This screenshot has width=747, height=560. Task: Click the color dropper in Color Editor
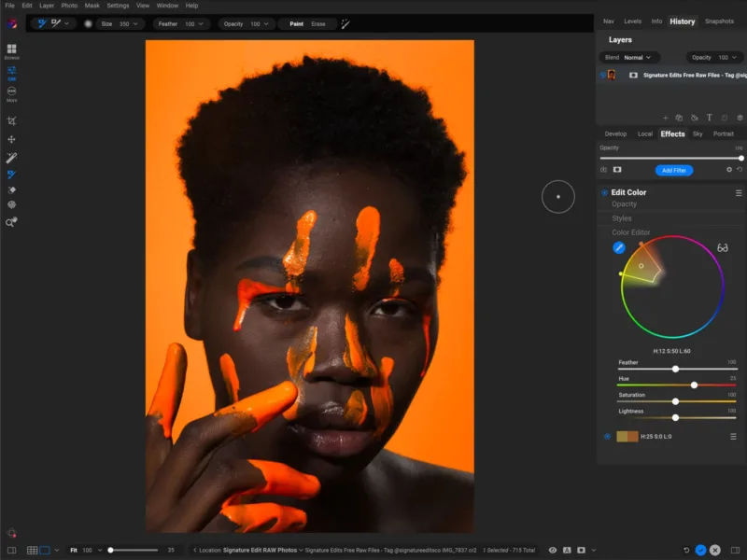618,247
